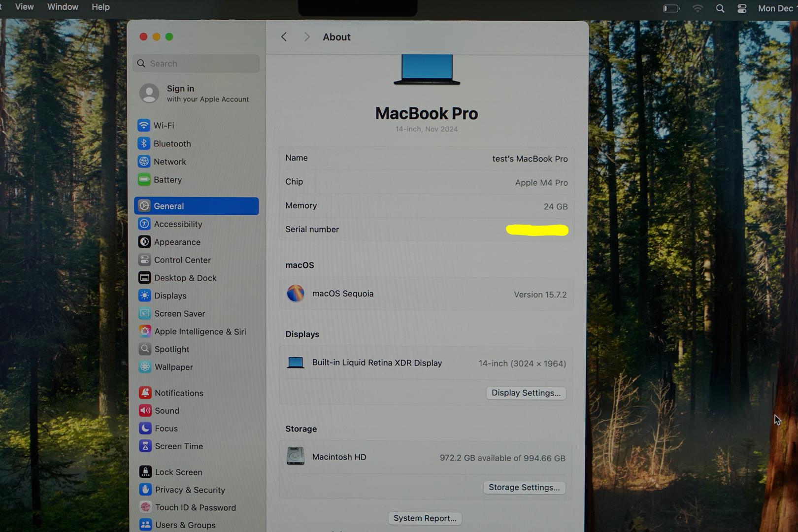This screenshot has height=532, width=798.
Task: Open the Help menu
Action: (x=100, y=7)
